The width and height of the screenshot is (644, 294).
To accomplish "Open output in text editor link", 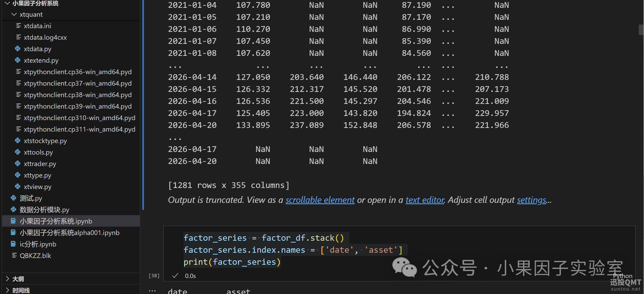I will click(425, 200).
